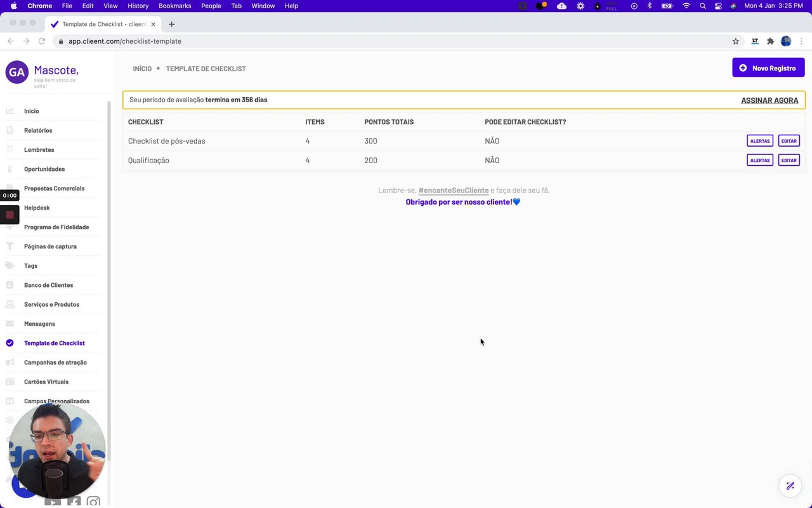The height and width of the screenshot is (508, 812).
Task: Click the presenter webcam video bubble
Action: pyautogui.click(x=57, y=451)
